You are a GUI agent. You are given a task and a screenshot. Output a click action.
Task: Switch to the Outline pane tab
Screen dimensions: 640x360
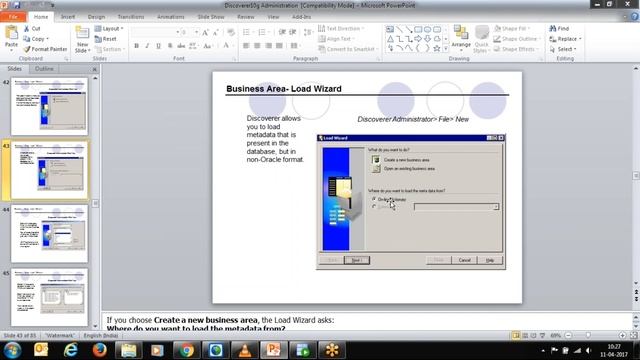tap(44, 69)
